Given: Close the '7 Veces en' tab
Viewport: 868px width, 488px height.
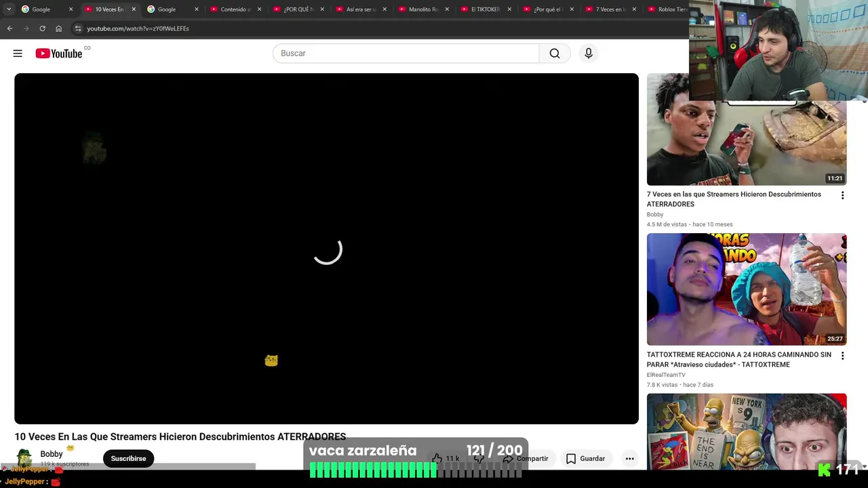Looking at the screenshot, I should [x=634, y=9].
